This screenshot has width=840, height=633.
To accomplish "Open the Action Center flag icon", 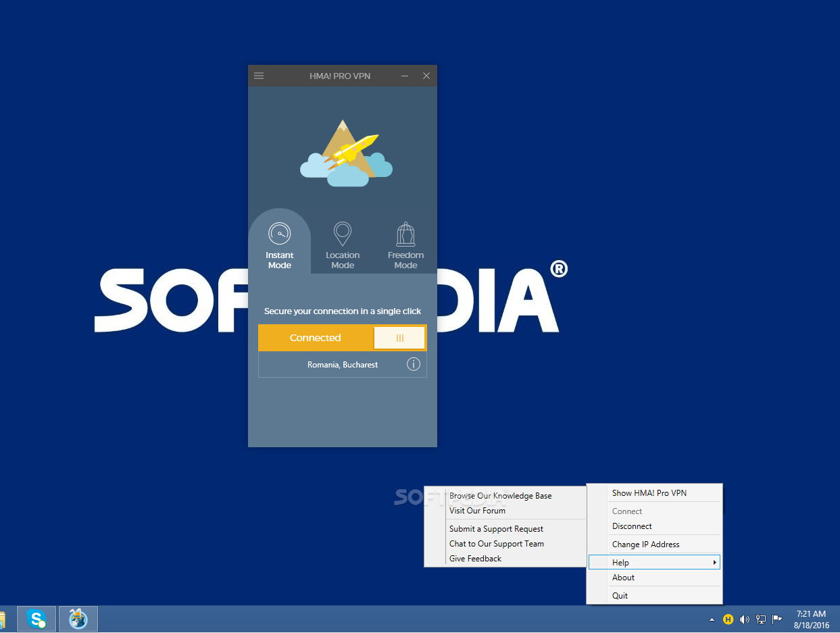I will pyautogui.click(x=777, y=619).
